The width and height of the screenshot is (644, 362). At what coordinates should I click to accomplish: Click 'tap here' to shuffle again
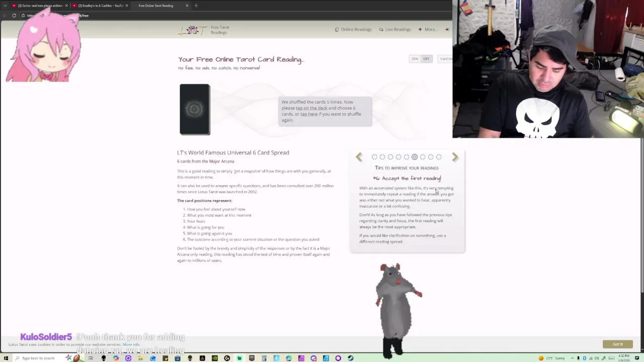309,114
